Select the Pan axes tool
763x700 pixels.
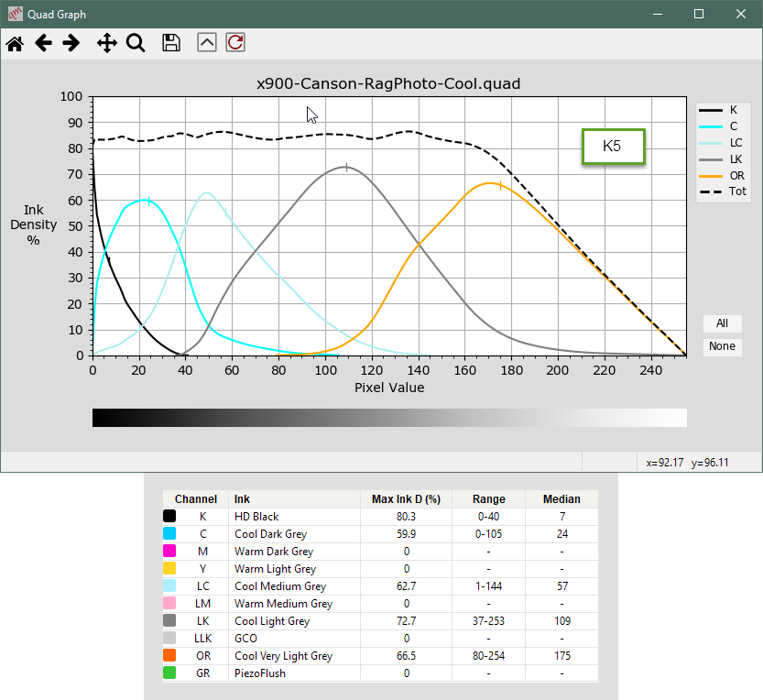click(107, 43)
